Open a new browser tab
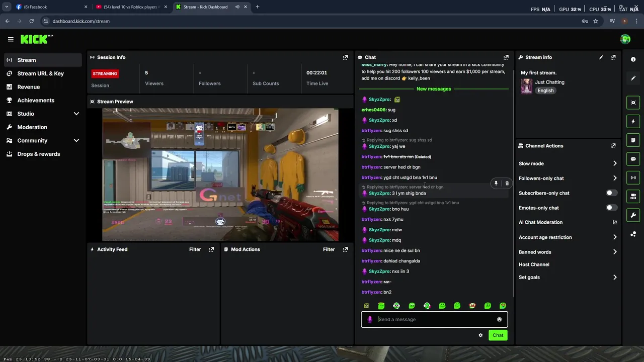The image size is (644, 362). click(257, 7)
